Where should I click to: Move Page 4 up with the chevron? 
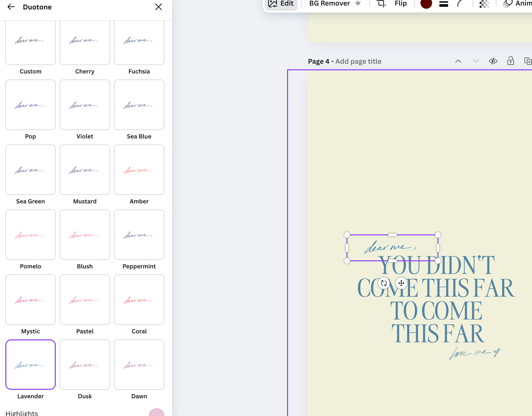pos(458,61)
